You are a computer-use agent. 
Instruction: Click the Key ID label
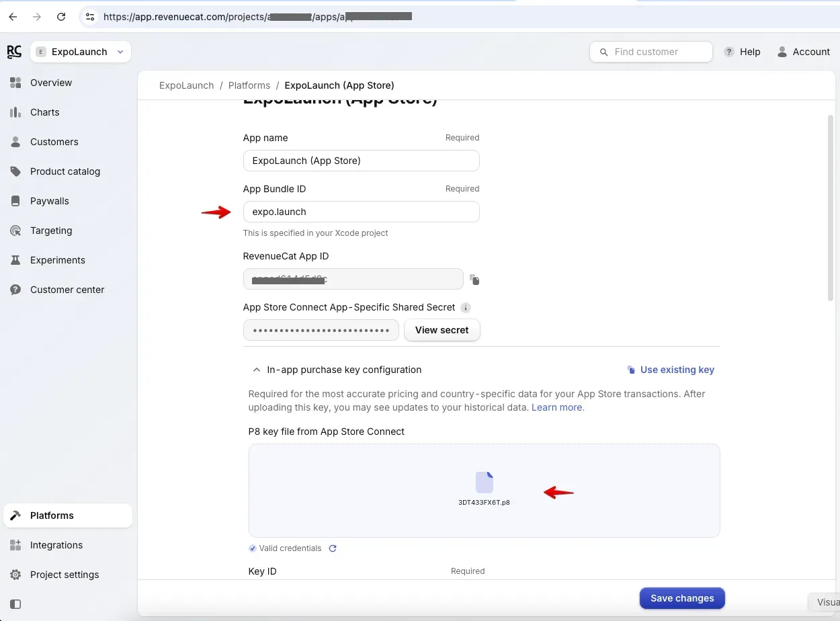tap(263, 571)
